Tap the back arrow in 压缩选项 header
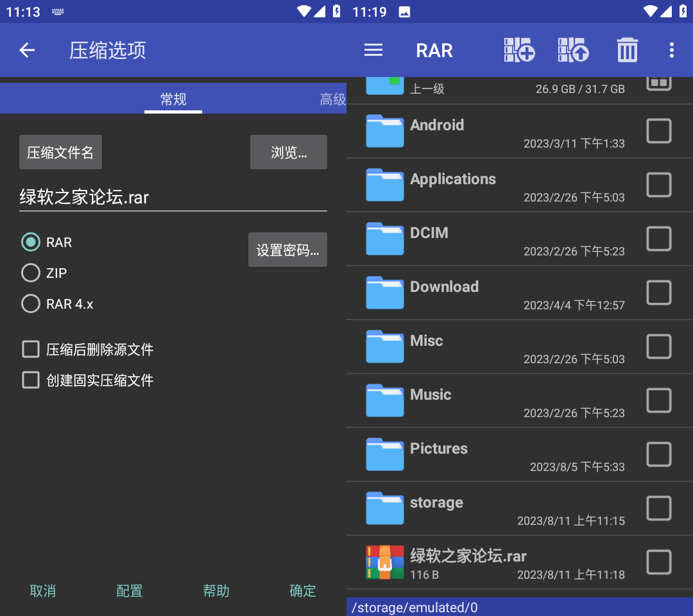 (27, 50)
